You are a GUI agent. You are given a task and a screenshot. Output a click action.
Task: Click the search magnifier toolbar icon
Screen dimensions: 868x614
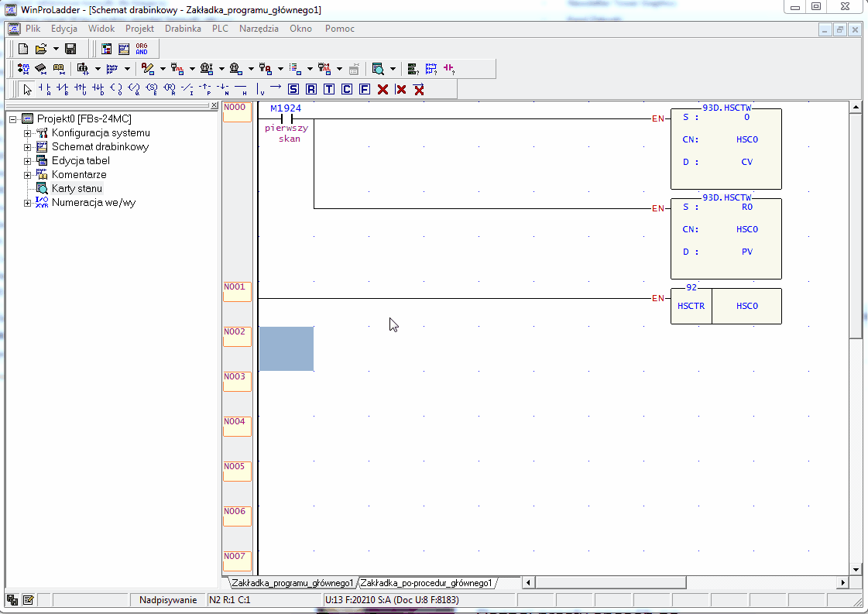[378, 69]
